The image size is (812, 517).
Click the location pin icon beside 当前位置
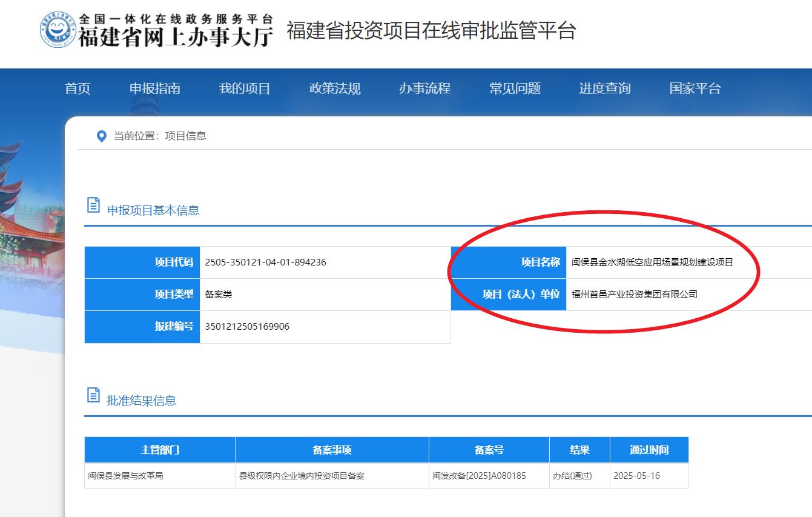point(102,136)
